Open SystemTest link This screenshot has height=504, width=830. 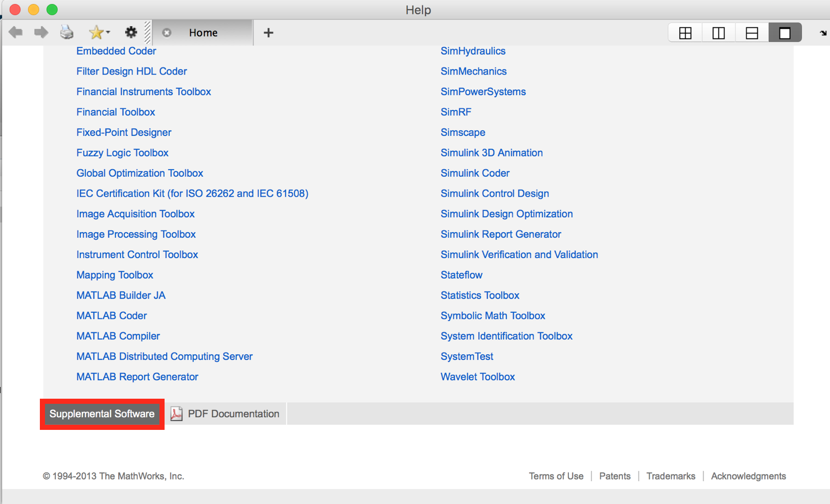coord(467,357)
